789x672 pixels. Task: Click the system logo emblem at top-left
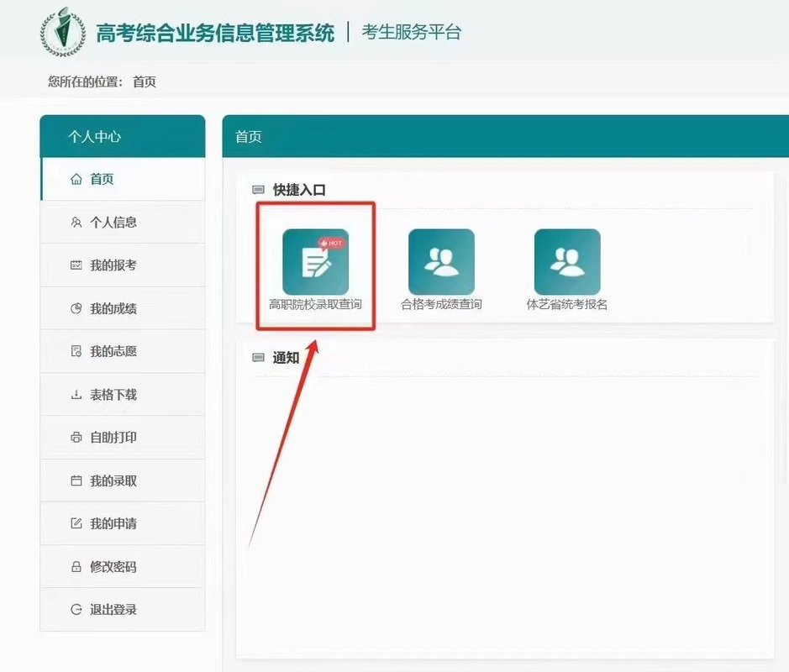click(x=63, y=33)
